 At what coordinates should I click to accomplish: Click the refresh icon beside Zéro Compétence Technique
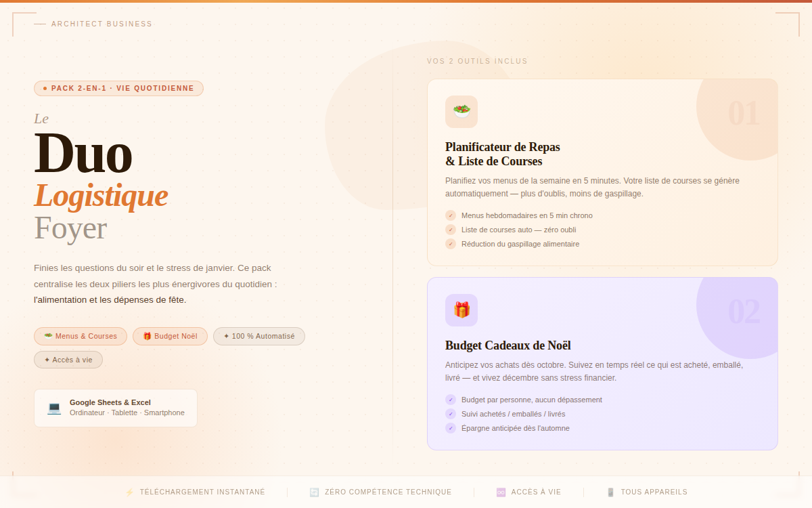tap(315, 492)
